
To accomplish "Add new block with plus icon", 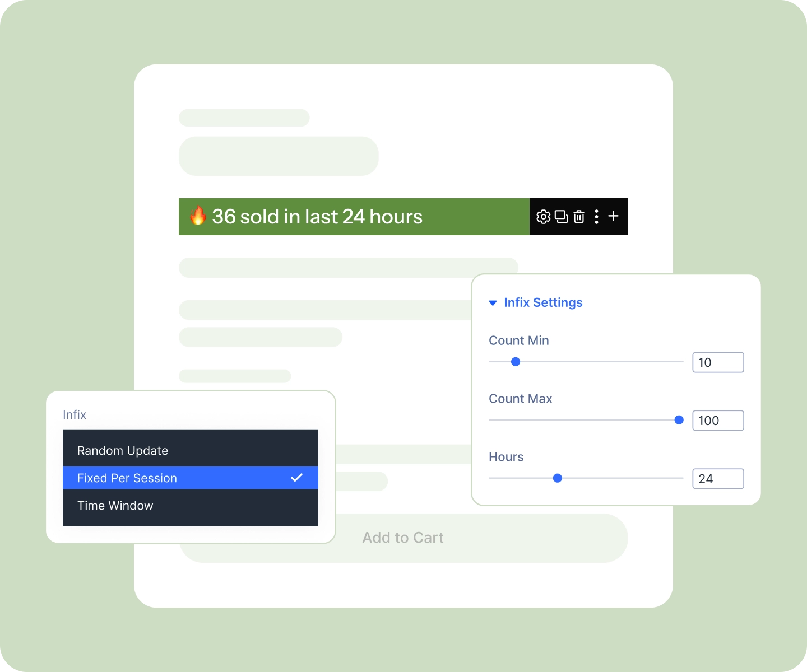I will pyautogui.click(x=614, y=216).
